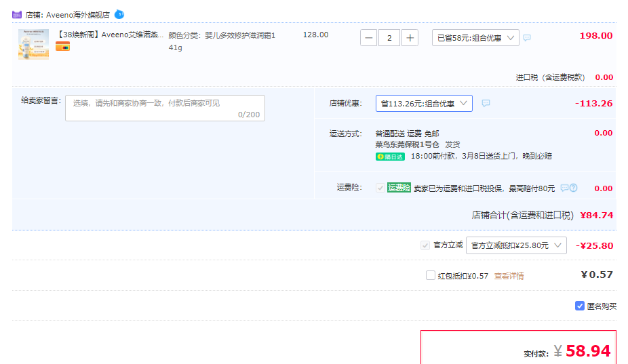Click the Tmall cat shop icon

point(17,15)
